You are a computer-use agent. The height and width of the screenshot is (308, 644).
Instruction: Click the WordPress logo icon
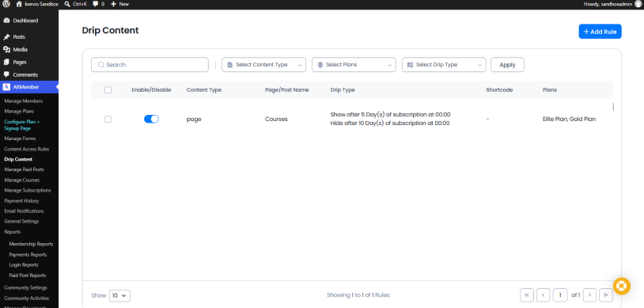(6, 4)
